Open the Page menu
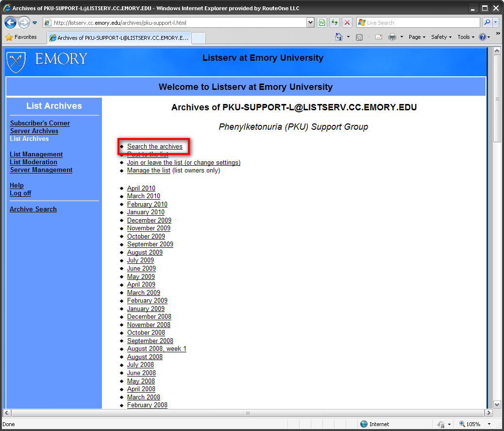The width and height of the screenshot is (504, 431). click(x=417, y=37)
